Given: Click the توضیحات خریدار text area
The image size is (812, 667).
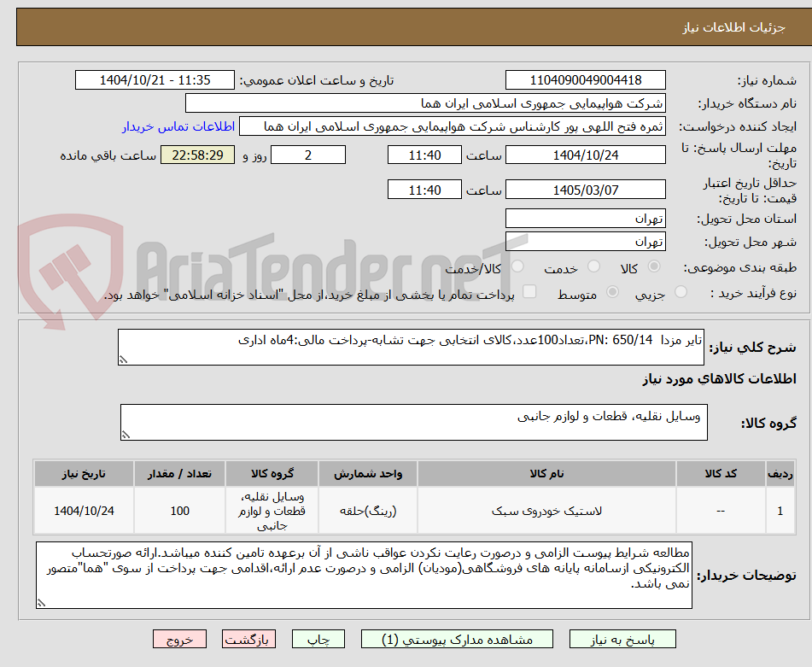Looking at the screenshot, I should [364, 575].
